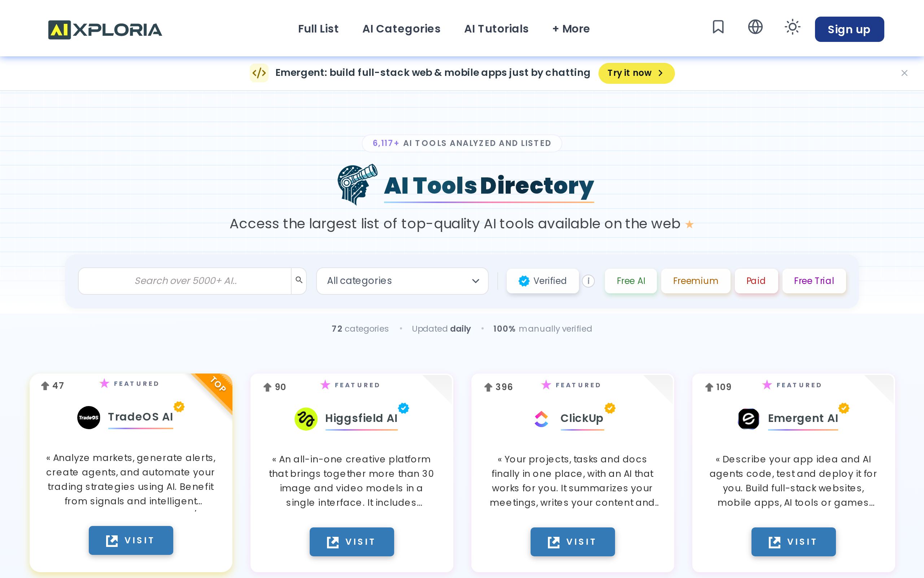Upvote Emergent AI arrow
The height and width of the screenshot is (578, 924).
[709, 387]
